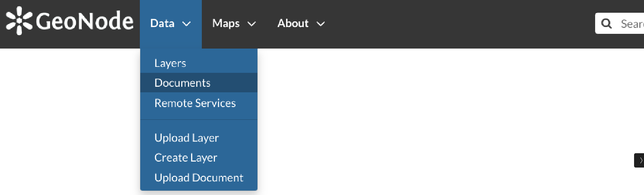Viewport: 644px width, 195px height.
Task: Open the About menu label
Action: click(x=293, y=23)
